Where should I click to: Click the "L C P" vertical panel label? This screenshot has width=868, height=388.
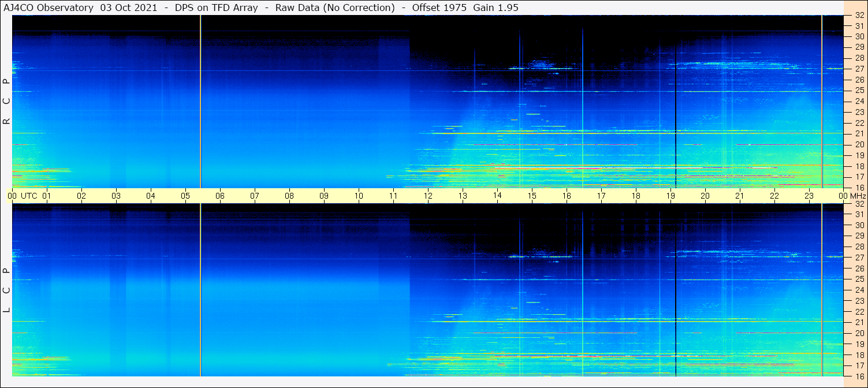pyautogui.click(x=7, y=290)
